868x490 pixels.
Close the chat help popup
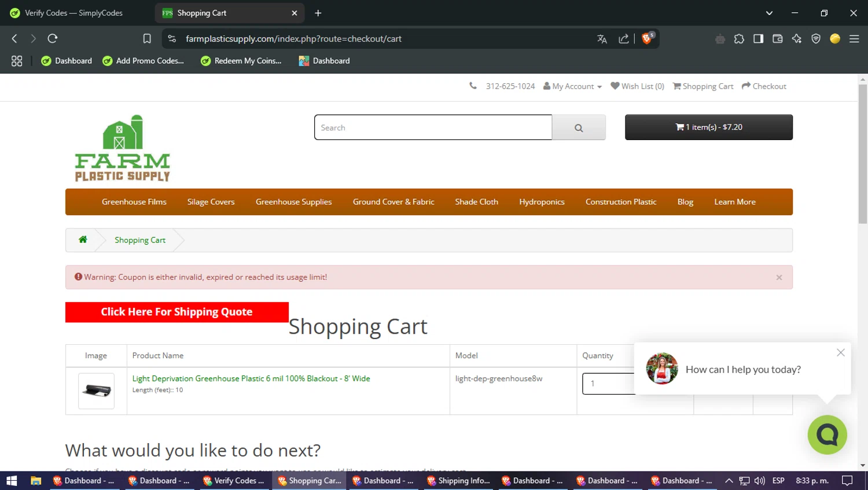tap(841, 352)
